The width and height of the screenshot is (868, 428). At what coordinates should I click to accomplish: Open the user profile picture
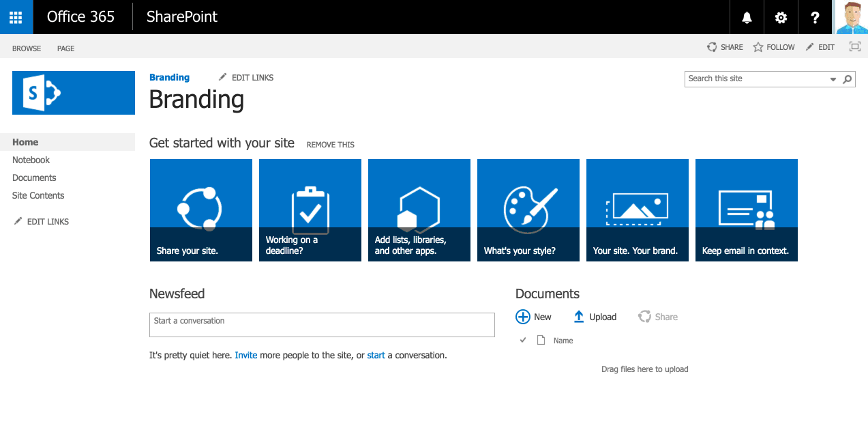pos(852,17)
